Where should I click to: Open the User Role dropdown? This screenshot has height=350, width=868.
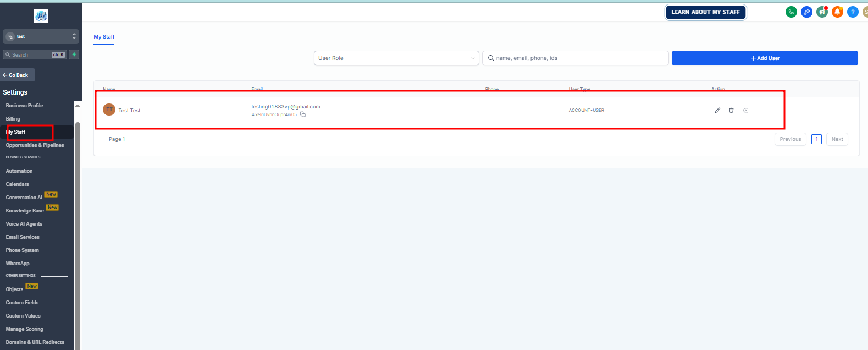coord(396,58)
